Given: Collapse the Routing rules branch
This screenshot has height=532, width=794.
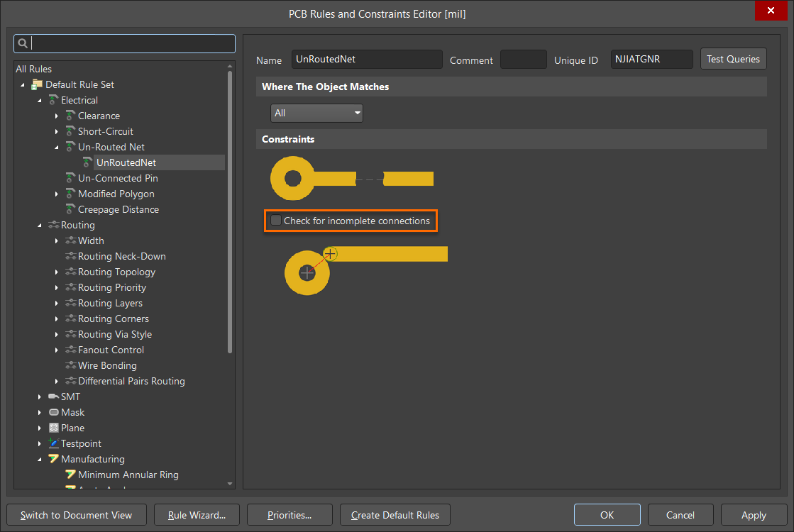Looking at the screenshot, I should click(x=40, y=226).
